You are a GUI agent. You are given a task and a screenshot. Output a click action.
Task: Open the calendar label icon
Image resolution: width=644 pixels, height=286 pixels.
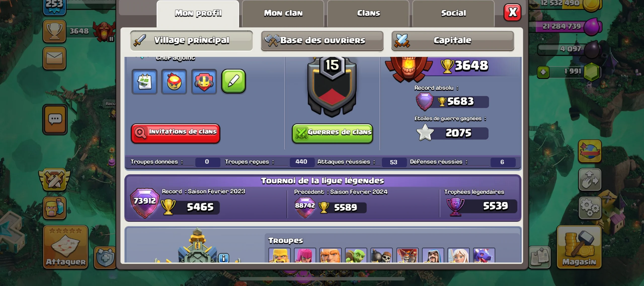pyautogui.click(x=144, y=82)
